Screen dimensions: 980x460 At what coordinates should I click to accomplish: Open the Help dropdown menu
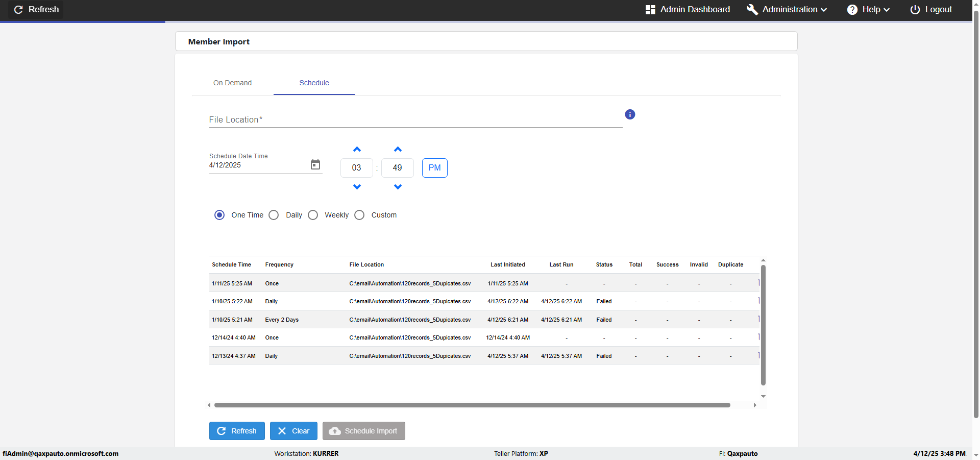869,9
